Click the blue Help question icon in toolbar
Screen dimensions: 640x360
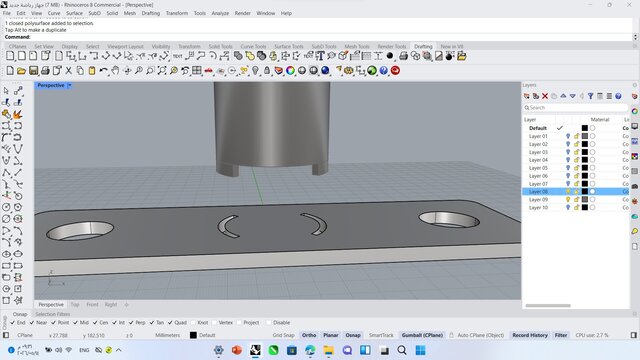click(x=384, y=71)
